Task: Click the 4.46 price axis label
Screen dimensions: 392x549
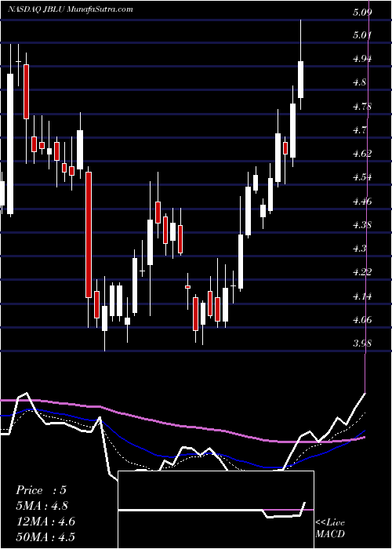Action: [361, 201]
